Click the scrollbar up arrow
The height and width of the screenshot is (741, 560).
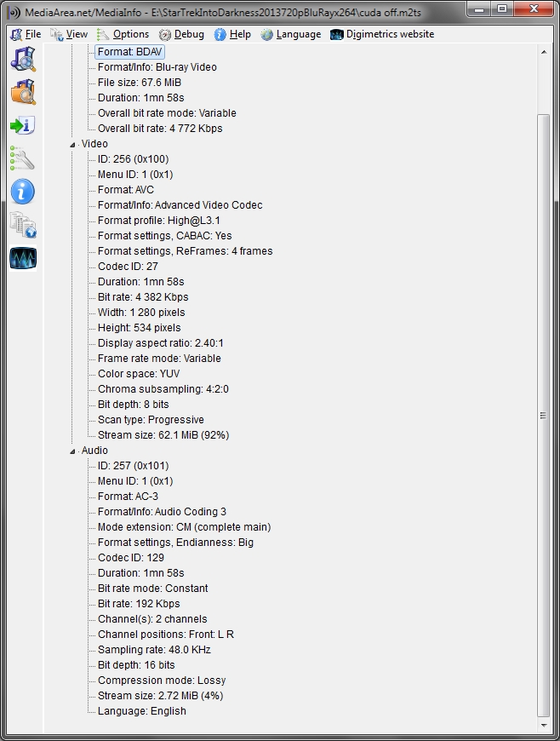coord(544,52)
